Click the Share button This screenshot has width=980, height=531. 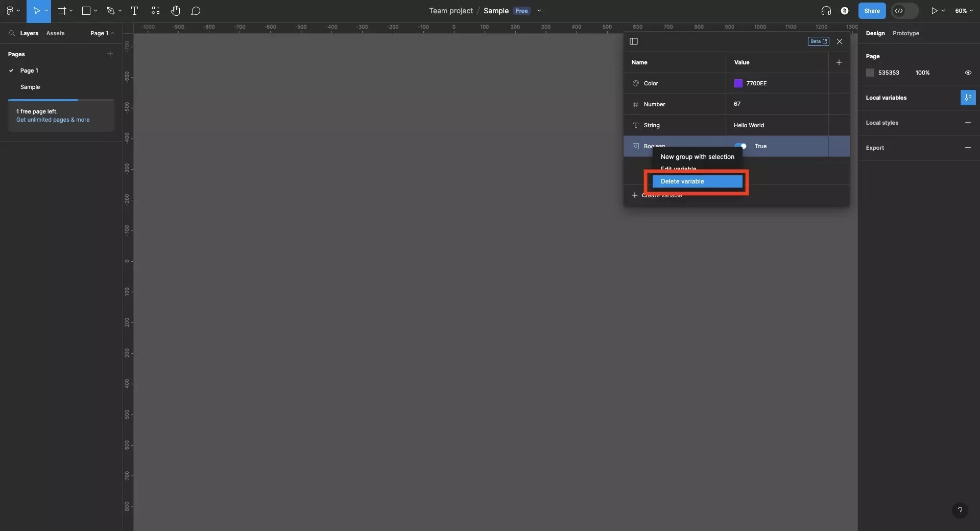coord(872,10)
